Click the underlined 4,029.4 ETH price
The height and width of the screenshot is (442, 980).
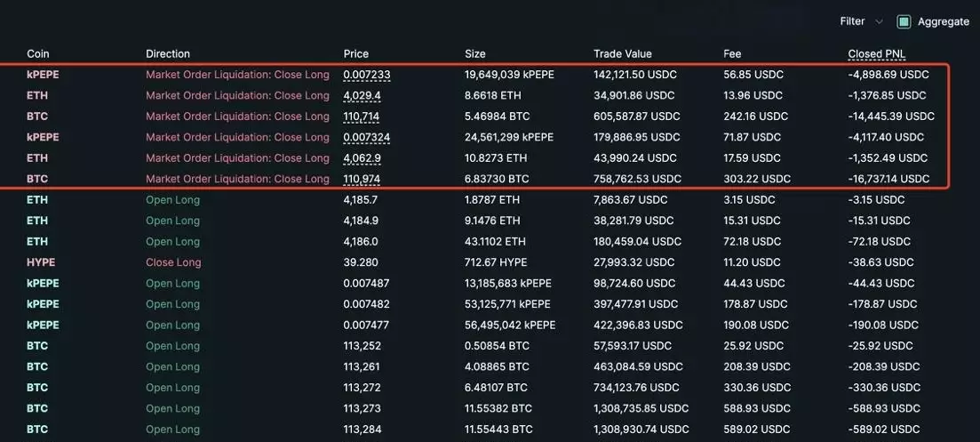click(x=362, y=95)
